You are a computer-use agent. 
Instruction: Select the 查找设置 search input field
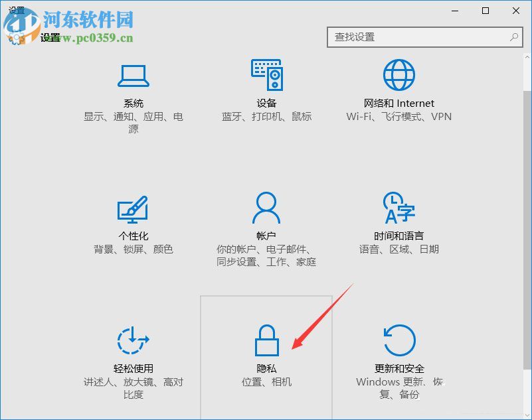point(412,38)
